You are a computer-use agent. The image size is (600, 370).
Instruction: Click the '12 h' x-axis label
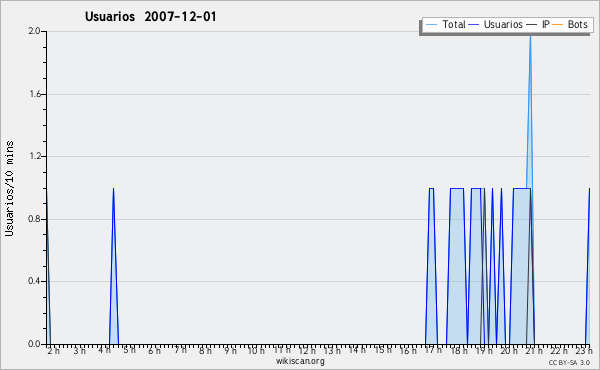pos(307,350)
